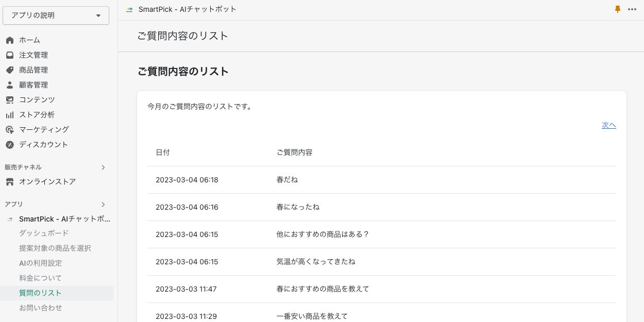Click the store analytics bar chart icon

click(x=10, y=115)
